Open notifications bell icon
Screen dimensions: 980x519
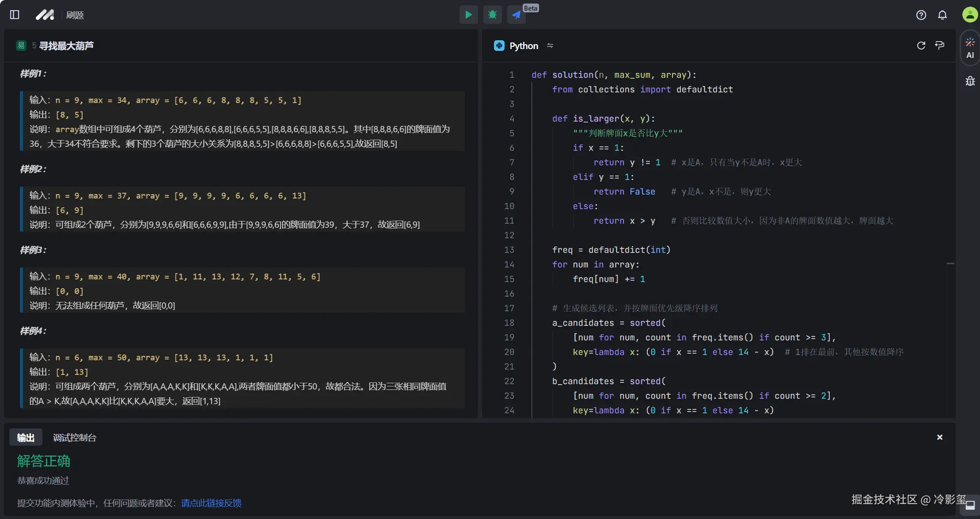click(x=942, y=15)
